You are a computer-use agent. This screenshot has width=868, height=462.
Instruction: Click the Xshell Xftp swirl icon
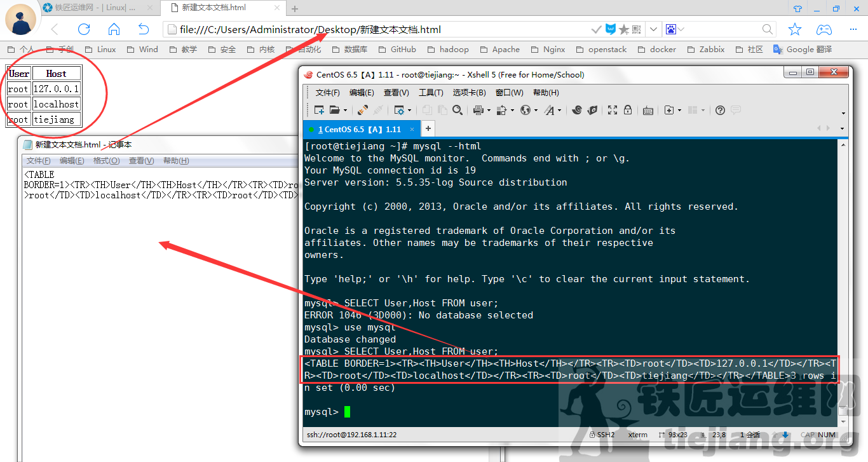pos(577,110)
